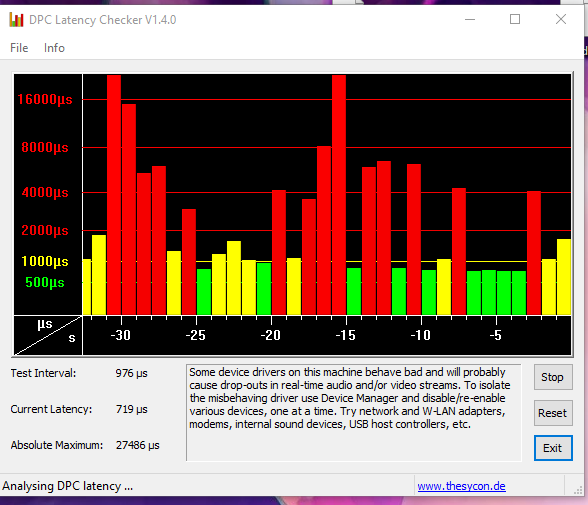Viewport: 588px width, 505px height.
Task: Reset the latency measurements
Action: [x=553, y=413]
